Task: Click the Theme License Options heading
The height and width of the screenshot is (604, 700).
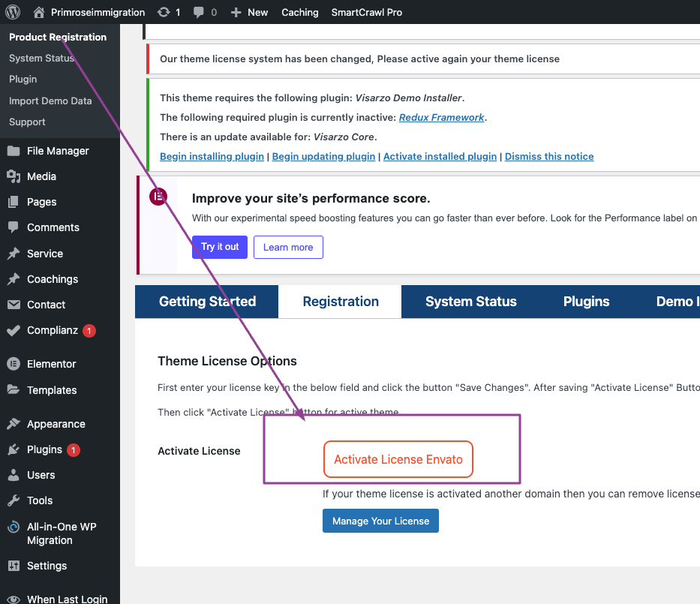Action: (x=227, y=361)
